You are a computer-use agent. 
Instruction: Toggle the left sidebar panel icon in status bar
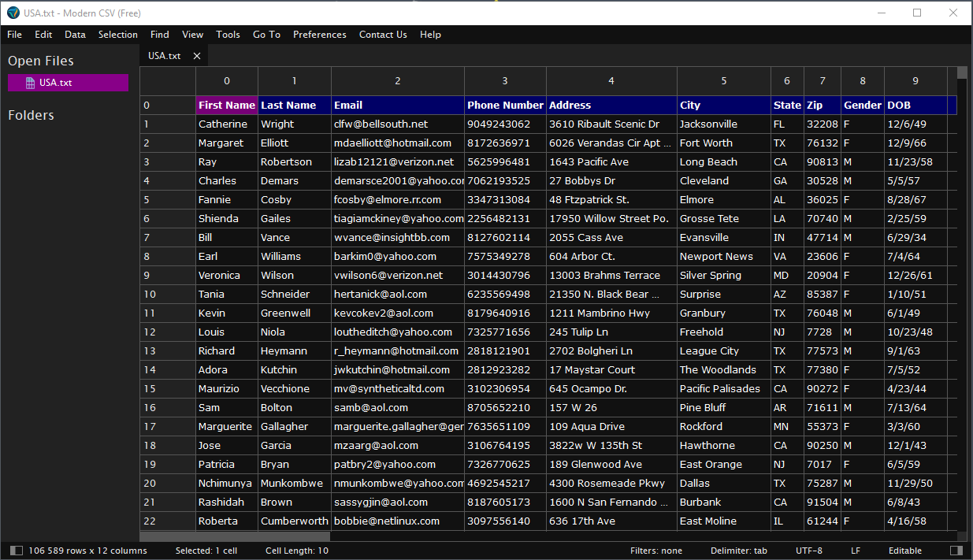click(17, 551)
